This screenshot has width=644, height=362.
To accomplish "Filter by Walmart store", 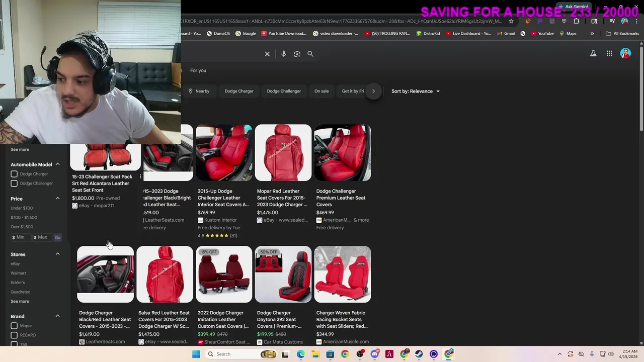I will (x=18, y=274).
